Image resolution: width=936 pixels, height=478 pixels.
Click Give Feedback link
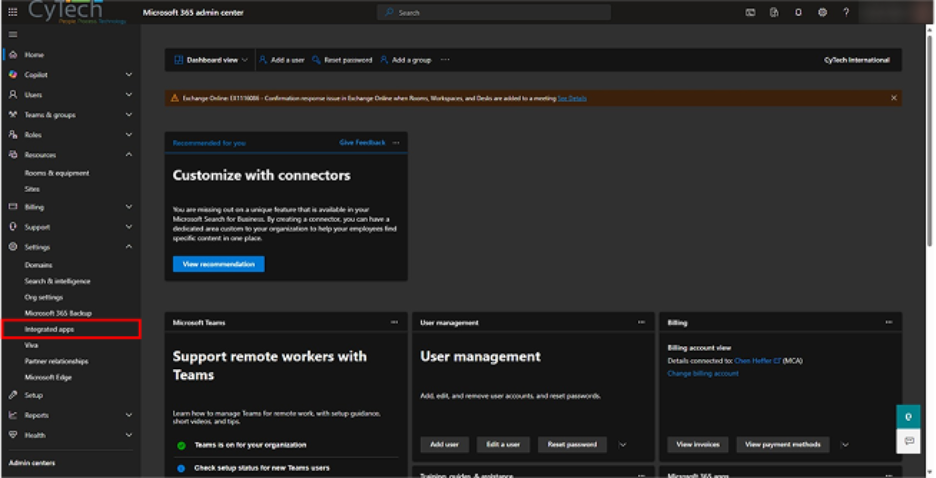pyautogui.click(x=362, y=143)
